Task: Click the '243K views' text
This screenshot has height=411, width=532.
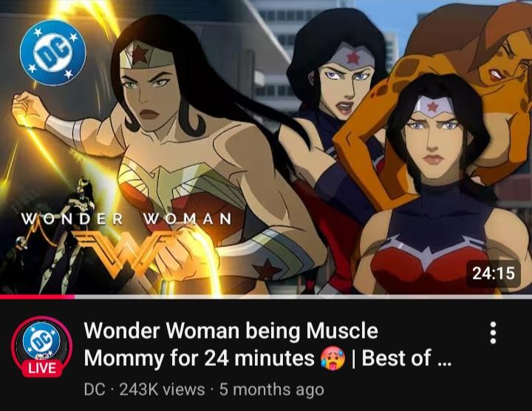Action: tap(162, 390)
